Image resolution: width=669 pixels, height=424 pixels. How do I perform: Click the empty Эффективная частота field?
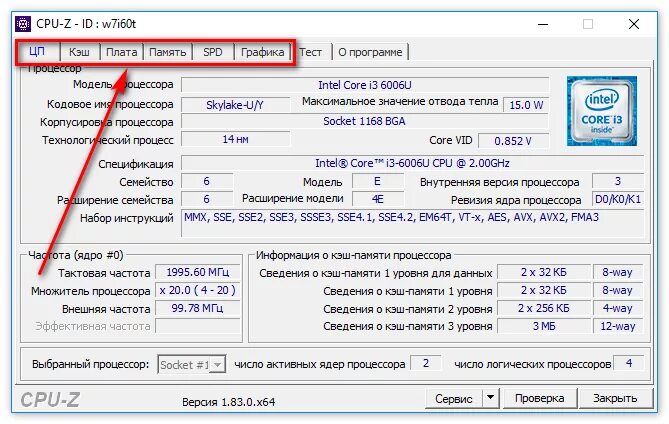198,326
